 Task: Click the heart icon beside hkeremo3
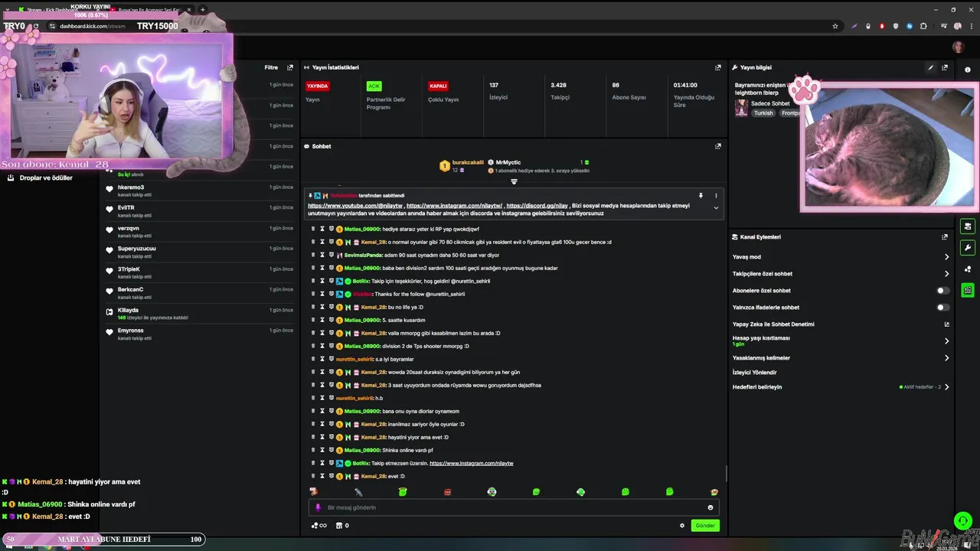coord(109,189)
